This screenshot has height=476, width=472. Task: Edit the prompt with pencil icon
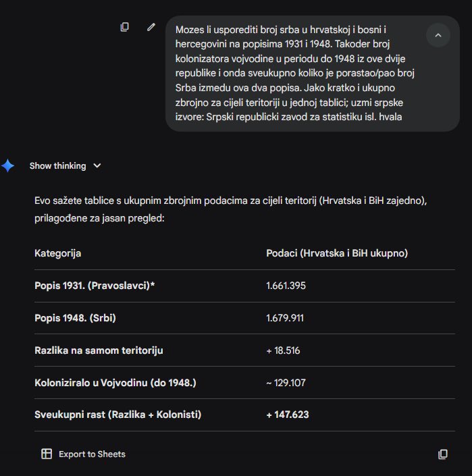[151, 27]
